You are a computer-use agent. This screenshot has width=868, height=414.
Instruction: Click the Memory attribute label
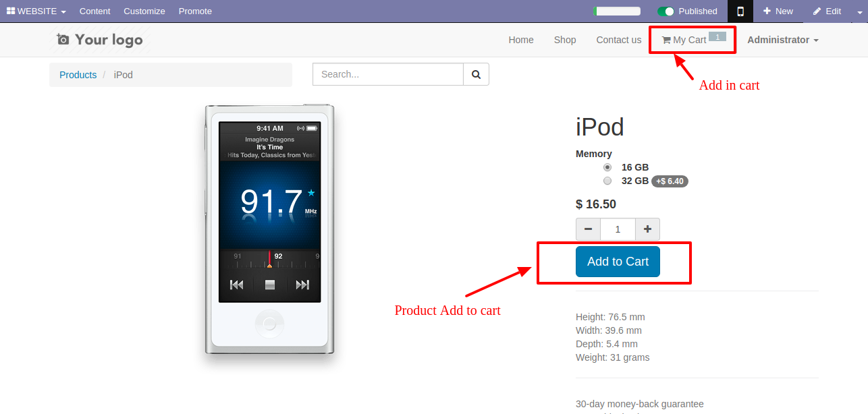[x=594, y=154]
